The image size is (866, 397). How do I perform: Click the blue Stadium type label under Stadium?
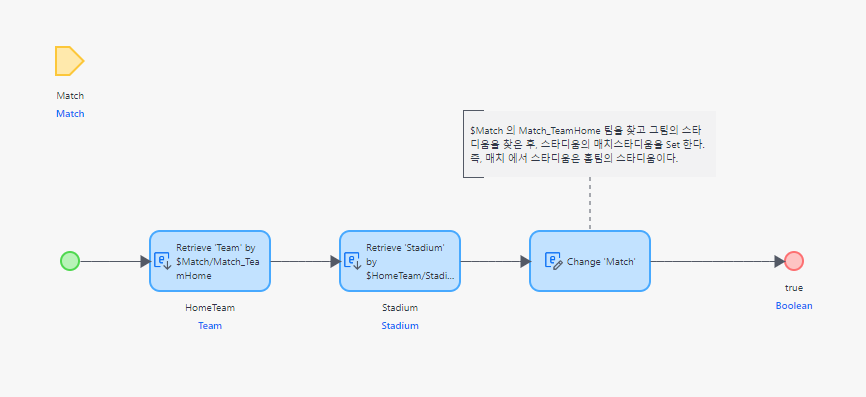(400, 326)
